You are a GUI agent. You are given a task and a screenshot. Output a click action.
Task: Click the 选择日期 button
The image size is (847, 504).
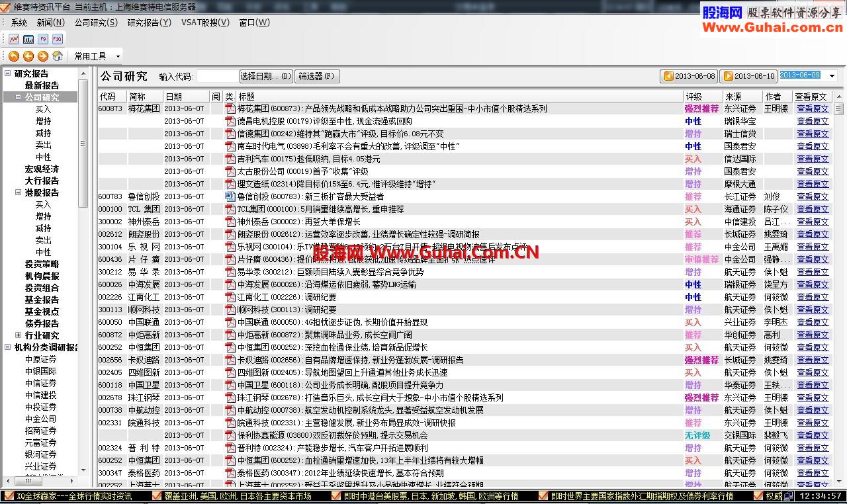[x=265, y=76]
